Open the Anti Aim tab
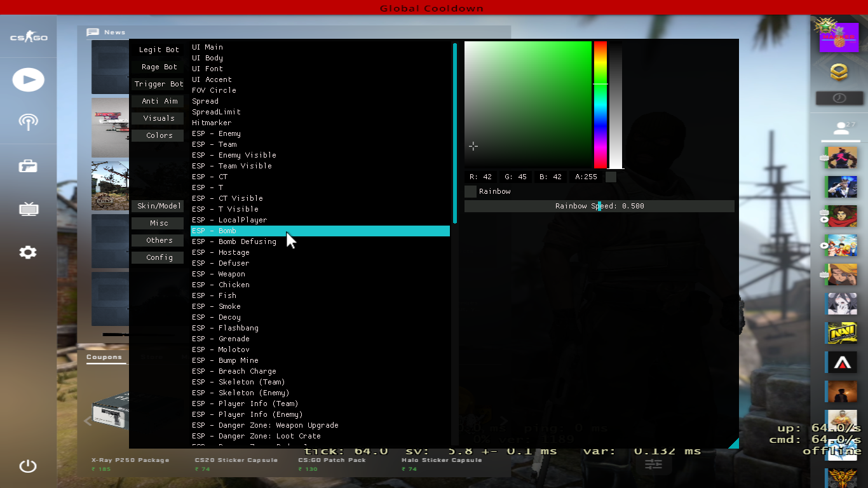 [x=159, y=101]
